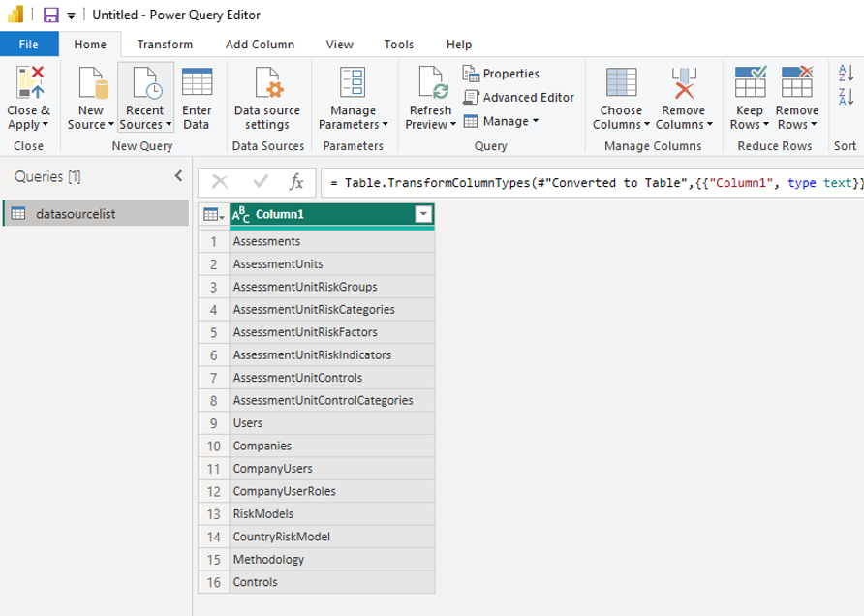Screen dimensions: 864x616
Task: Switch to the Transform tab
Action: click(165, 45)
